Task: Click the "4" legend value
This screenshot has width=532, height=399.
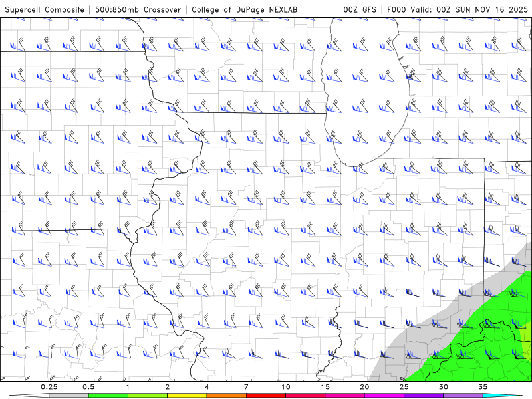Action: (x=207, y=387)
